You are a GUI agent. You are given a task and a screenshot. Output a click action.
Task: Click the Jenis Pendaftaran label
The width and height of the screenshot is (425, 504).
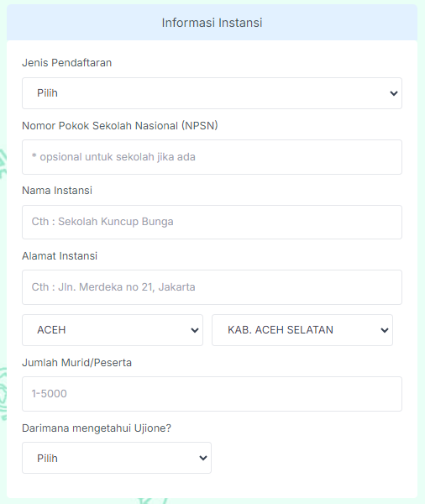tap(67, 63)
